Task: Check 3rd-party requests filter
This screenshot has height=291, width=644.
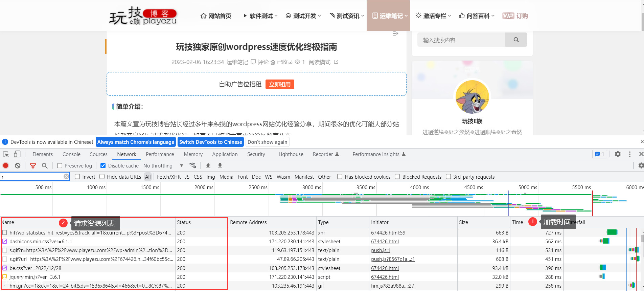Action: pyautogui.click(x=448, y=177)
